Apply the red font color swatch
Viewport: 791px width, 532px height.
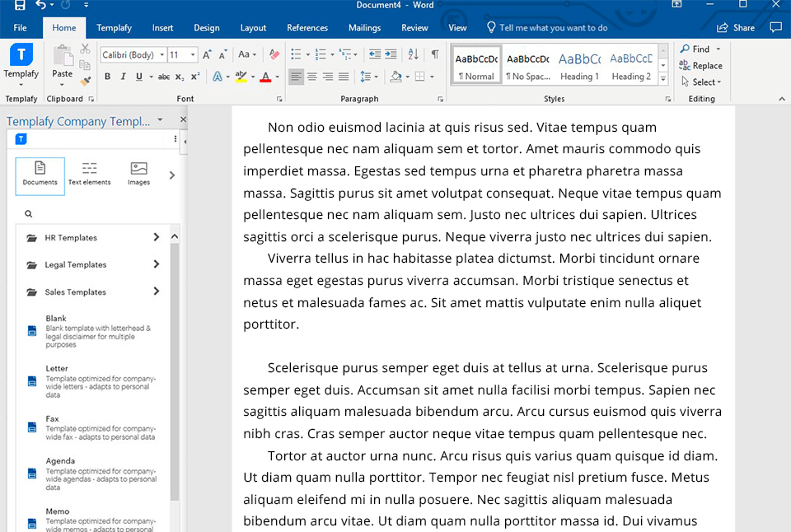pyautogui.click(x=264, y=77)
